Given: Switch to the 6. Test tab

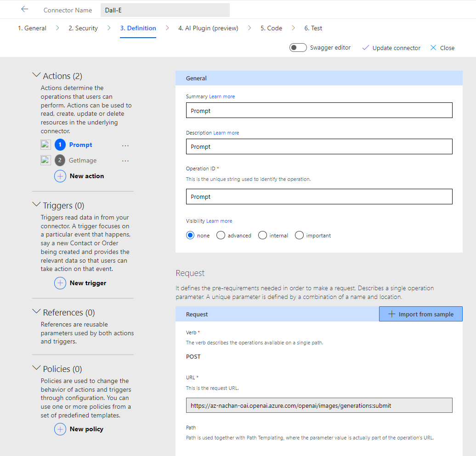Looking at the screenshot, I should (x=313, y=28).
